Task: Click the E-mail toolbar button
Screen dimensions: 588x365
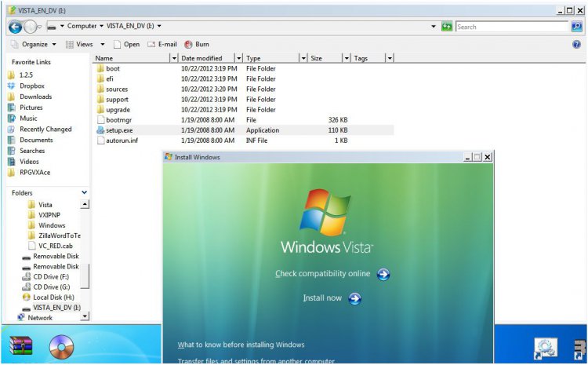Action: (162, 44)
